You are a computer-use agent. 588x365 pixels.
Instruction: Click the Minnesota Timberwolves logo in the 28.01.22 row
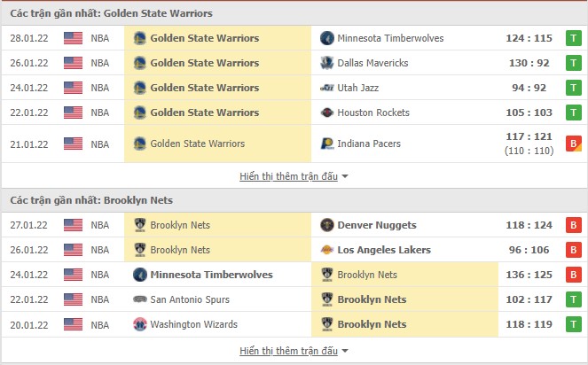pos(326,38)
